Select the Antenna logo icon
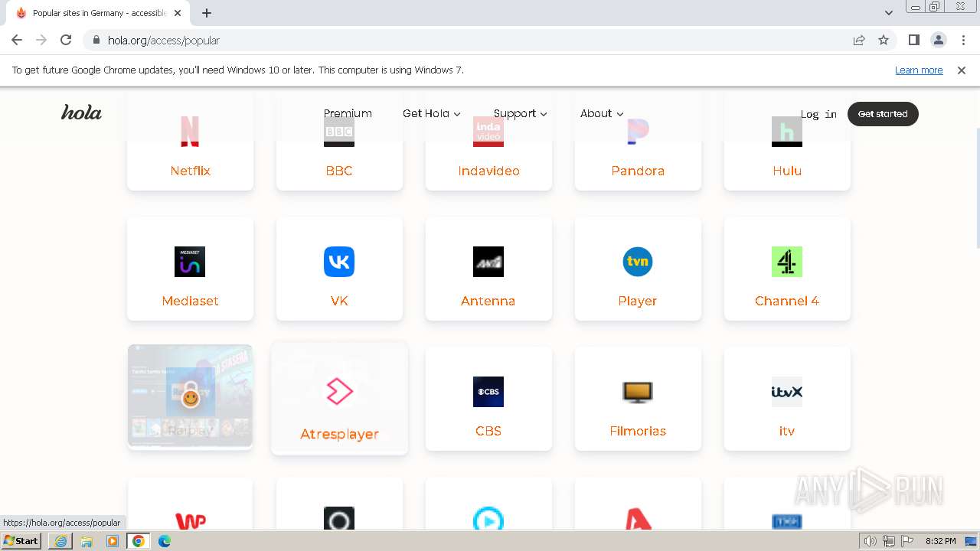 (x=488, y=262)
